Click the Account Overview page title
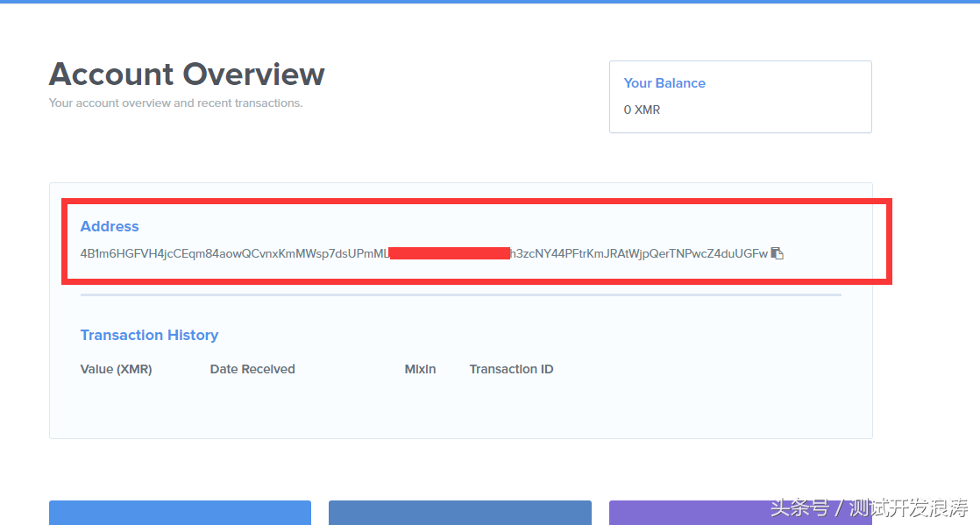 pyautogui.click(x=187, y=74)
